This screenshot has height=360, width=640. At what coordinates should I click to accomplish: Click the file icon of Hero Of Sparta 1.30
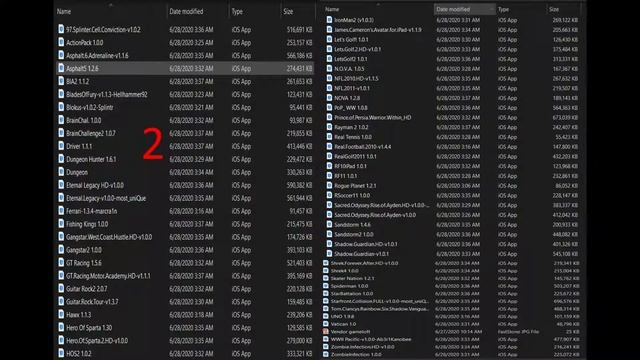coord(61,327)
